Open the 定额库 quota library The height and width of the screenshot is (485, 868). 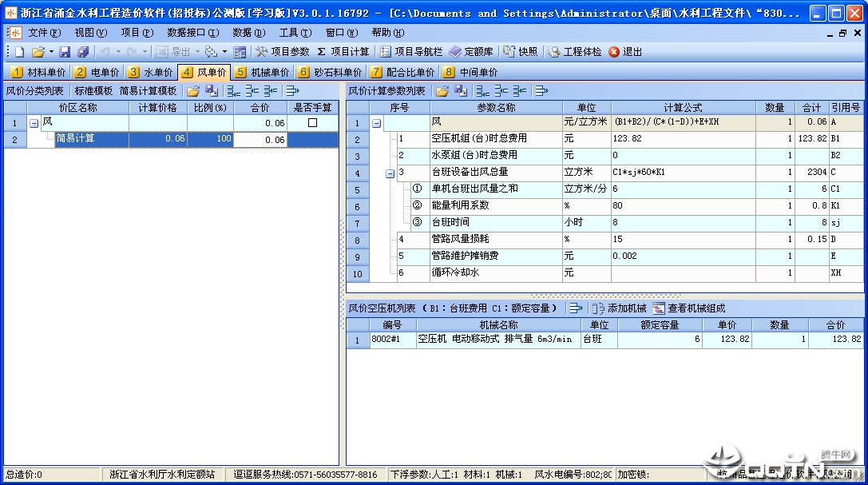click(x=471, y=52)
